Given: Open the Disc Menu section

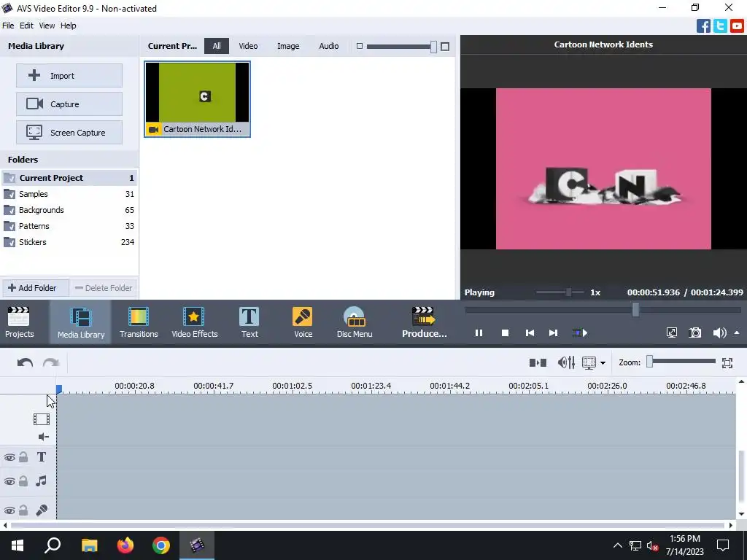Looking at the screenshot, I should pyautogui.click(x=355, y=322).
